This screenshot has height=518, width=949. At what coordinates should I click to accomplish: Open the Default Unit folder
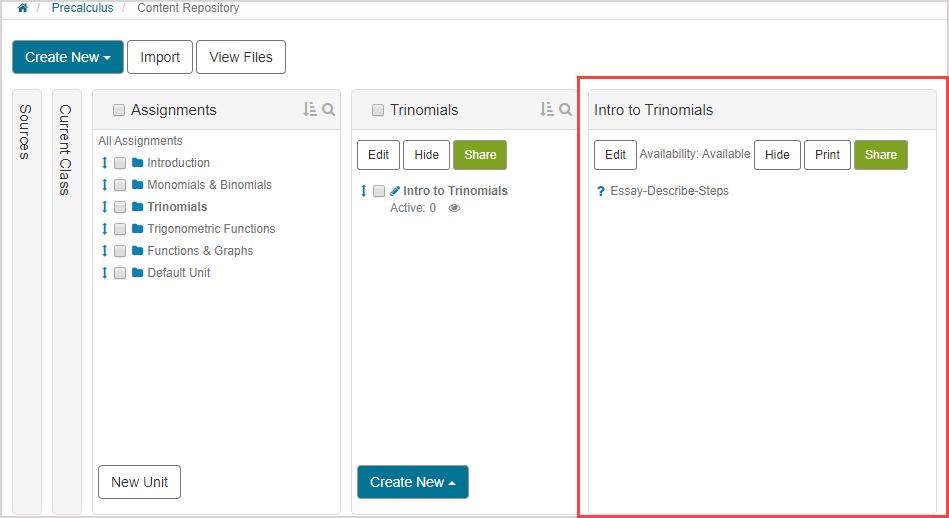click(x=178, y=273)
